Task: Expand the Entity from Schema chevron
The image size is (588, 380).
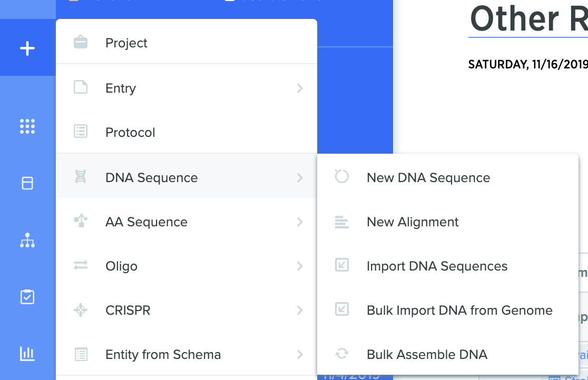Action: [x=300, y=355]
